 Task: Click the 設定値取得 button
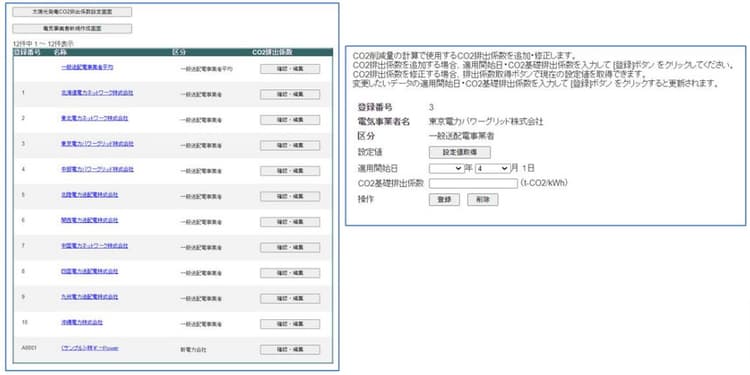click(460, 152)
